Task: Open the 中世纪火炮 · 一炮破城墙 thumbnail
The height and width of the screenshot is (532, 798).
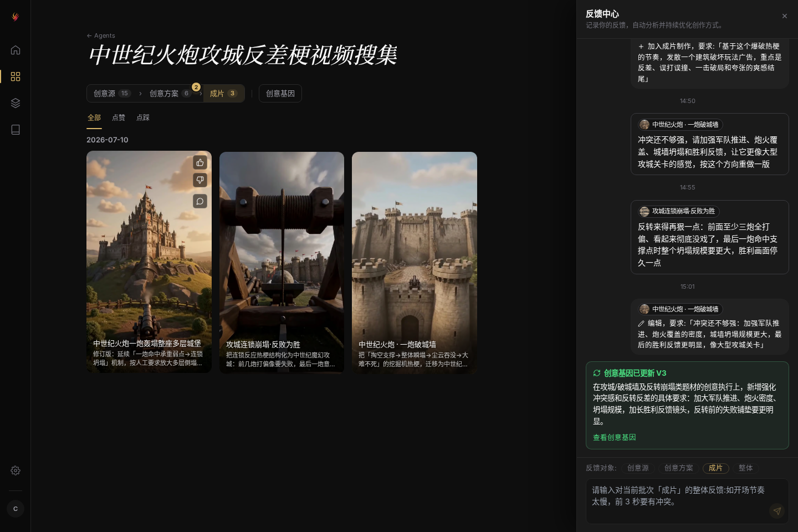Action: click(x=415, y=263)
